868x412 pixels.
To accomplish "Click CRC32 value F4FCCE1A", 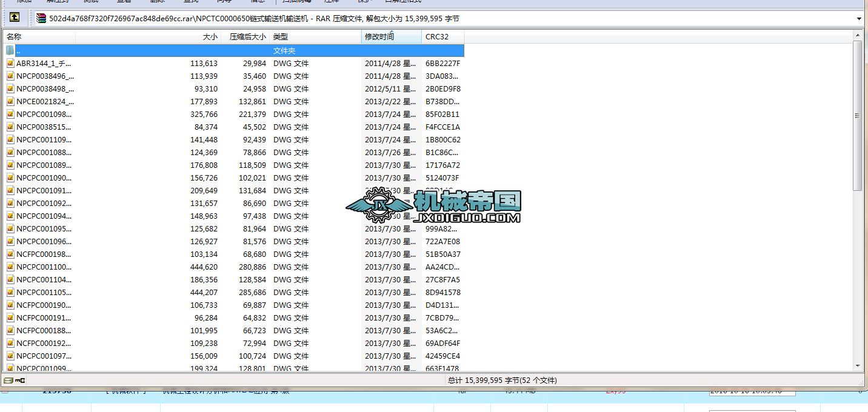I will click(442, 127).
